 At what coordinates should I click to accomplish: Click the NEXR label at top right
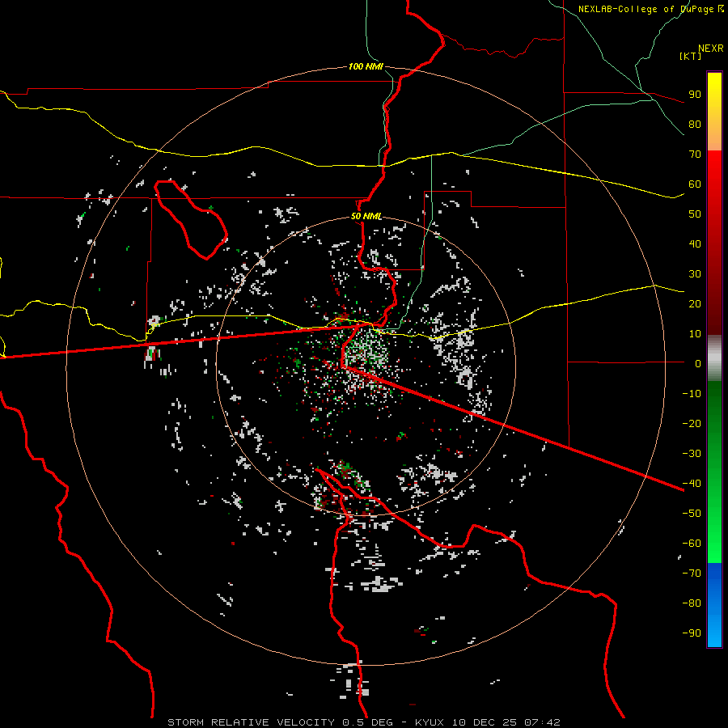tap(711, 49)
